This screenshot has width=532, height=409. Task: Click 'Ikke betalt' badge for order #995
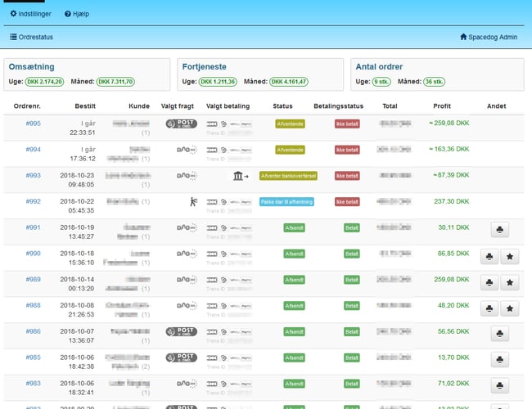click(x=346, y=124)
